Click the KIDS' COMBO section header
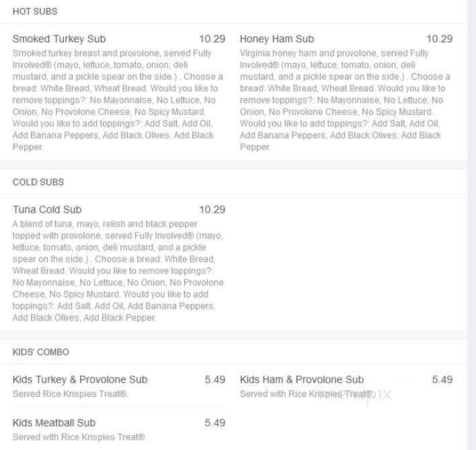The image size is (476, 450). point(41,352)
